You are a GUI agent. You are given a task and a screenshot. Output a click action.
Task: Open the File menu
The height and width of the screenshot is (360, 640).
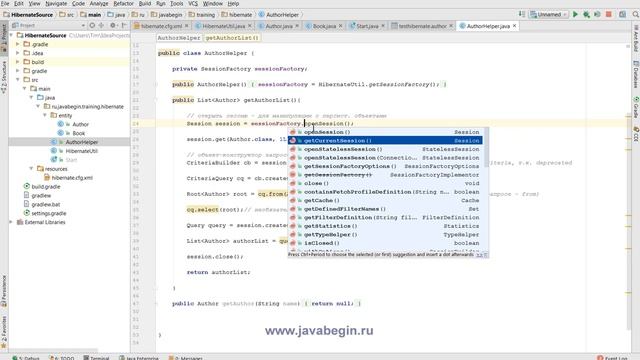click(x=5, y=4)
